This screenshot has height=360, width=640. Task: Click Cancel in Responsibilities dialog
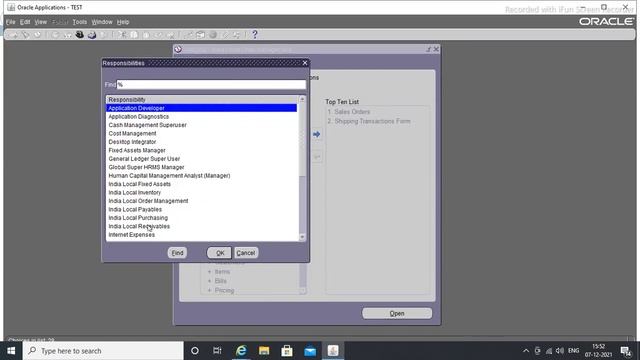click(246, 253)
